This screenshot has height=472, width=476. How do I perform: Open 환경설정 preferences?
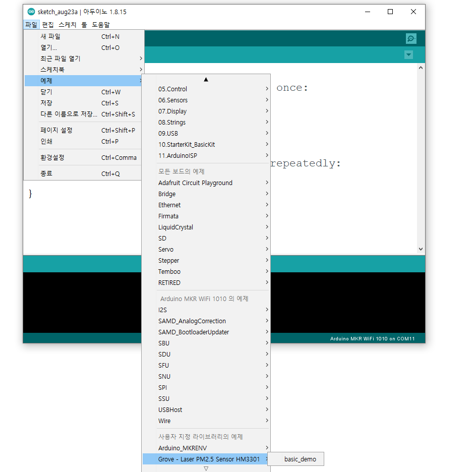[83, 157]
